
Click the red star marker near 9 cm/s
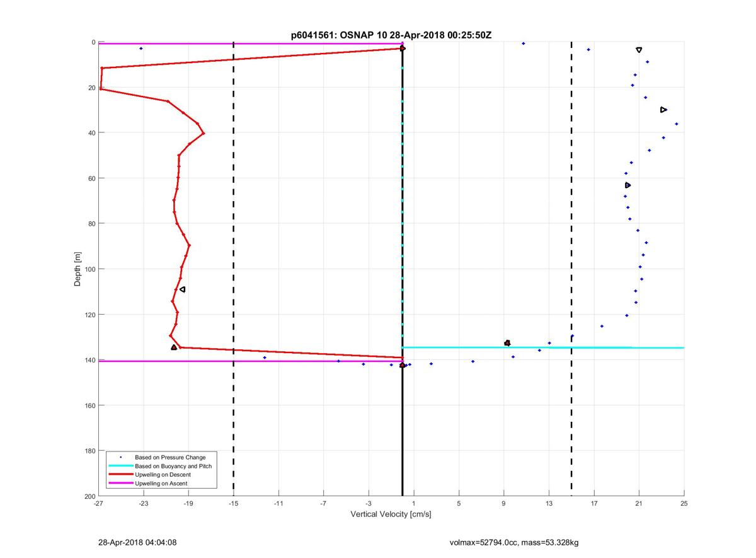pyautogui.click(x=507, y=343)
